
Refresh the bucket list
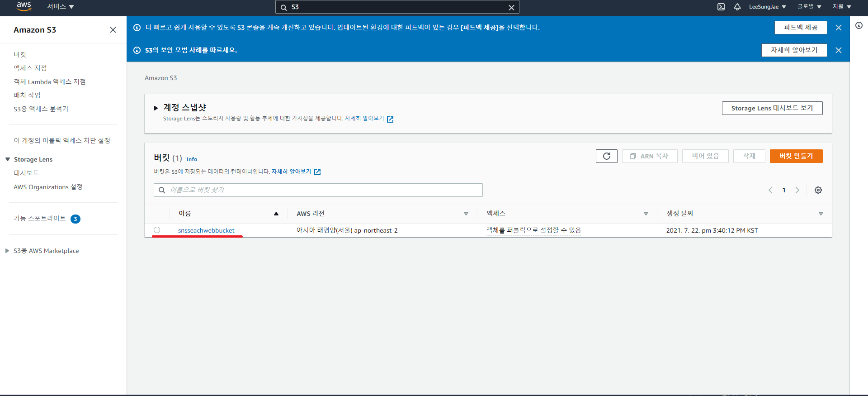pos(607,156)
